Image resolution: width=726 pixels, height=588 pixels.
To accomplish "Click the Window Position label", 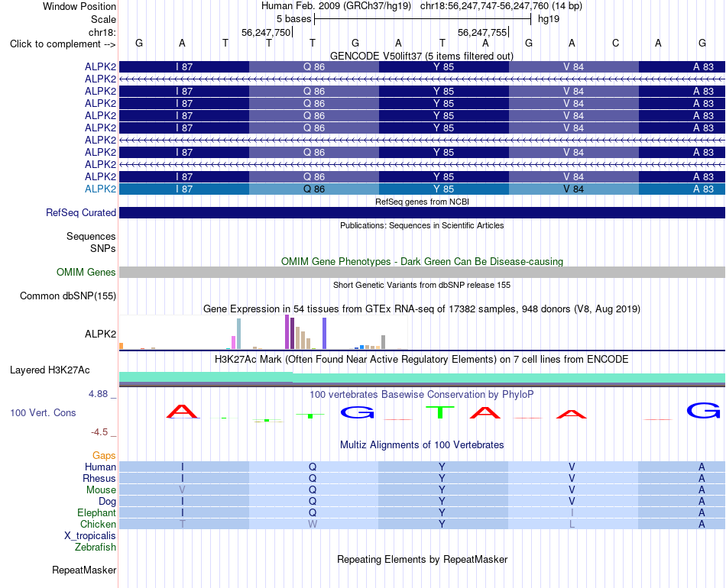I will point(79,6).
